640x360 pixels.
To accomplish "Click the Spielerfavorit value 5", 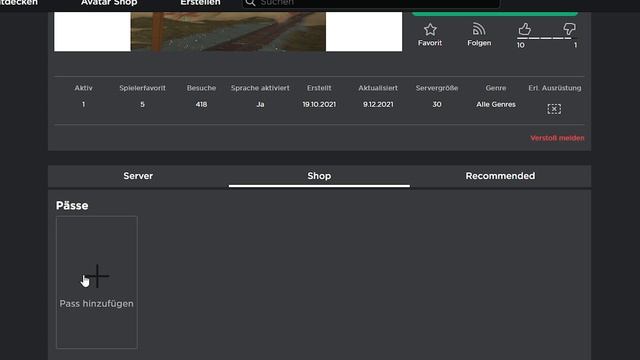I will [x=142, y=104].
